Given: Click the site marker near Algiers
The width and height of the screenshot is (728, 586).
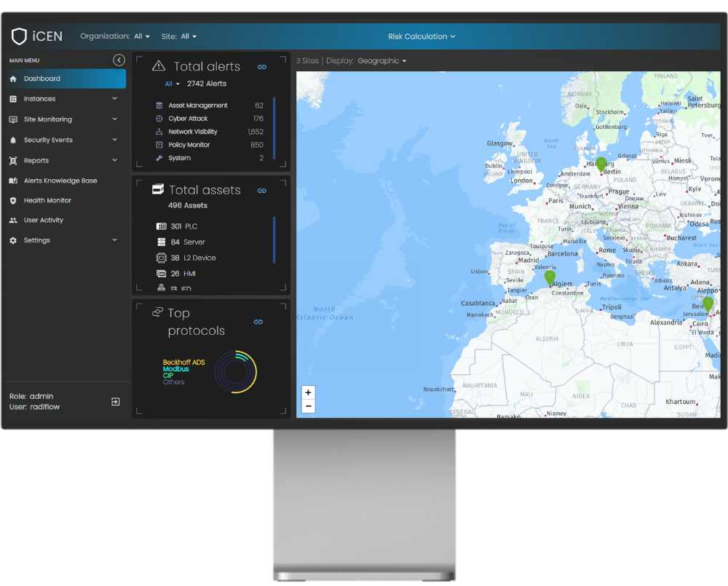Looking at the screenshot, I should [550, 277].
